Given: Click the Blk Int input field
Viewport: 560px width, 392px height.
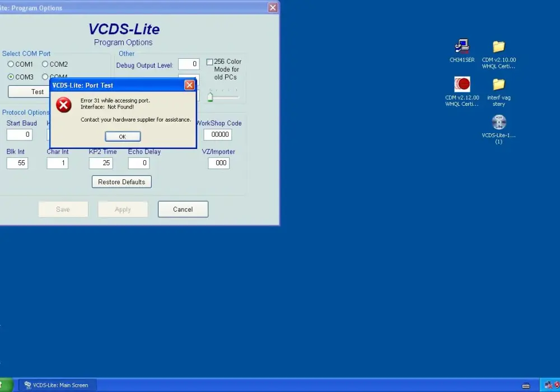Looking at the screenshot, I should pos(17,163).
